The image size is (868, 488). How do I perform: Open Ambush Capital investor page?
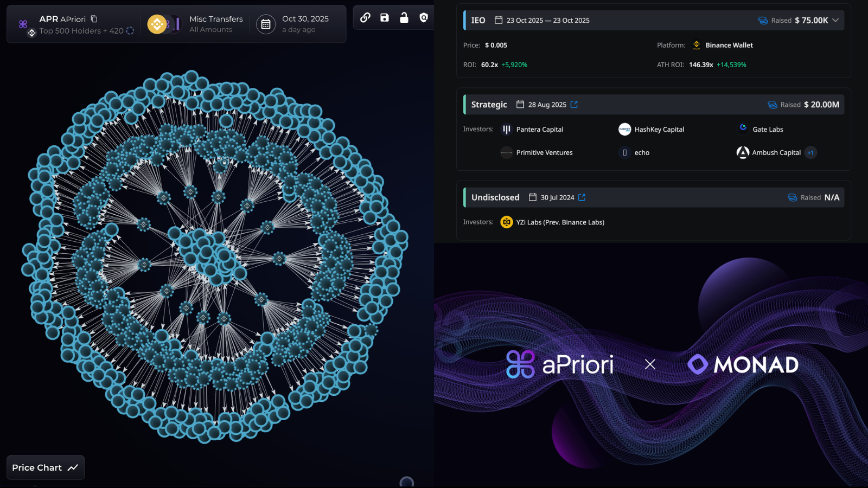(776, 152)
